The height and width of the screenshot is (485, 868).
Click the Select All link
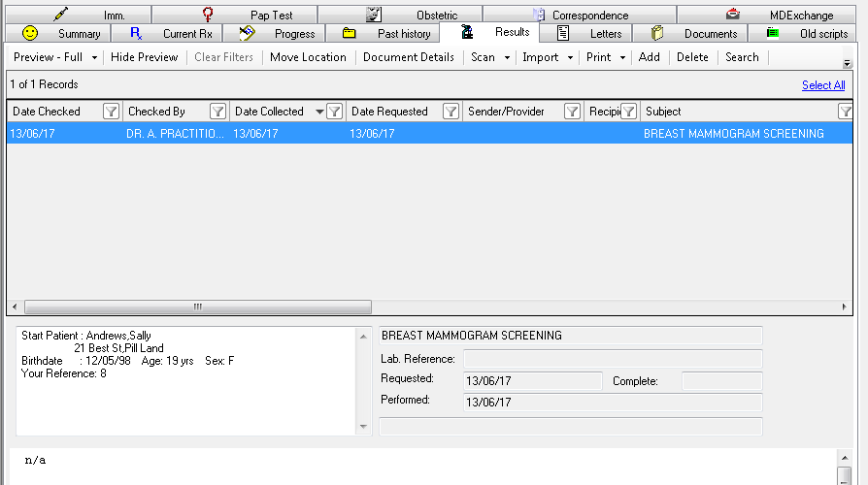823,85
